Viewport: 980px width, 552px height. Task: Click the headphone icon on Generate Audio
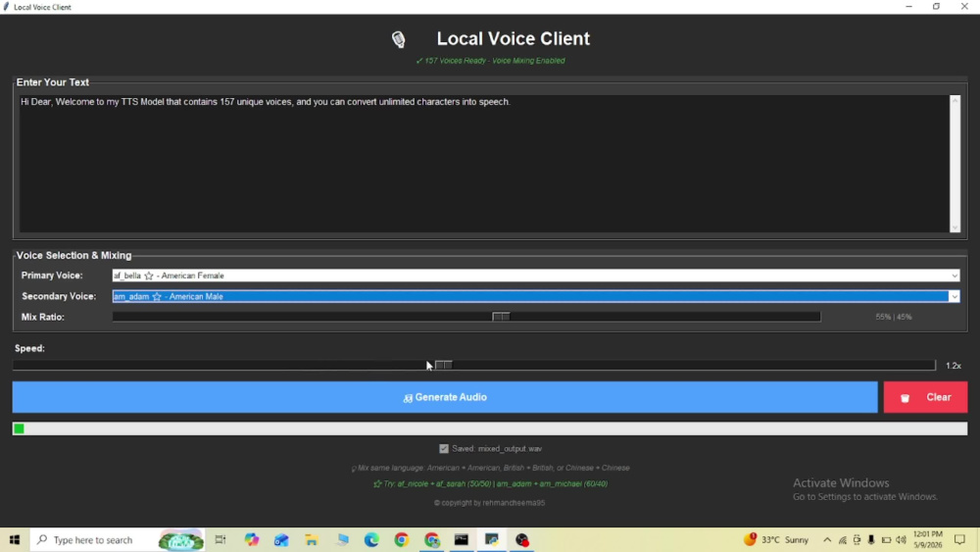[408, 398]
